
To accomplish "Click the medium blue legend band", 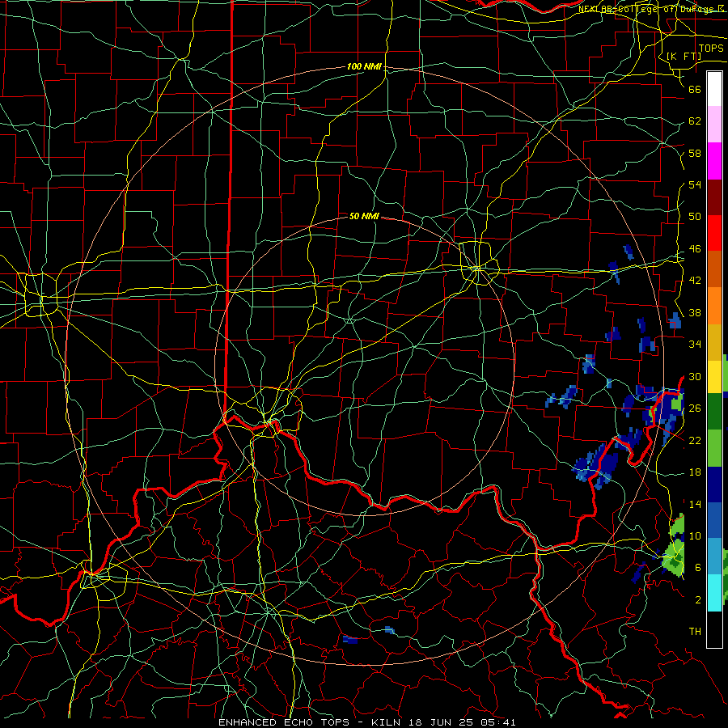I will pos(714,520).
